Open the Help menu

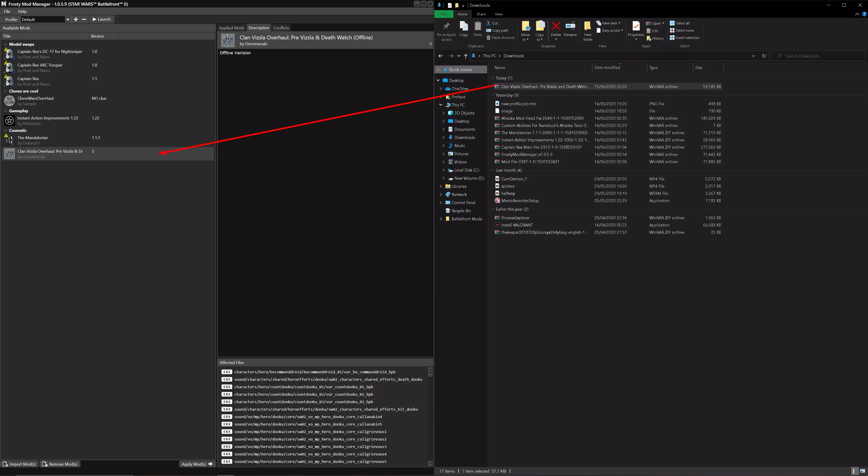(22, 12)
